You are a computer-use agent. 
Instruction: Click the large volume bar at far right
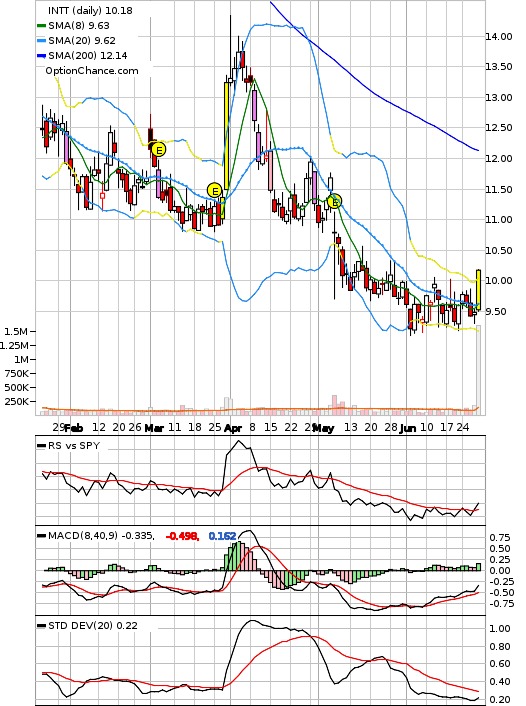[x=478, y=370]
